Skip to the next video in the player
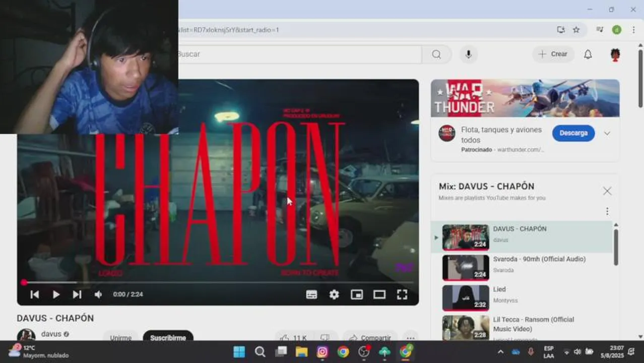The image size is (644, 363). pyautogui.click(x=77, y=294)
